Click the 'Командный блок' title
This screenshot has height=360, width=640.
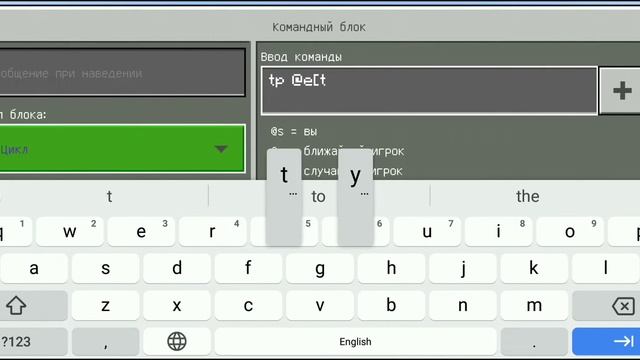[319, 27]
